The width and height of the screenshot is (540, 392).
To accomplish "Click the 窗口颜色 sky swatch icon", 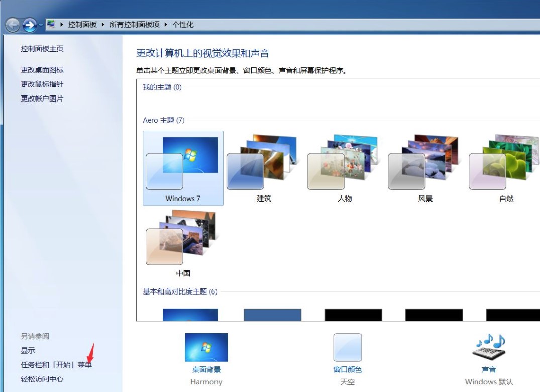I will tap(348, 347).
